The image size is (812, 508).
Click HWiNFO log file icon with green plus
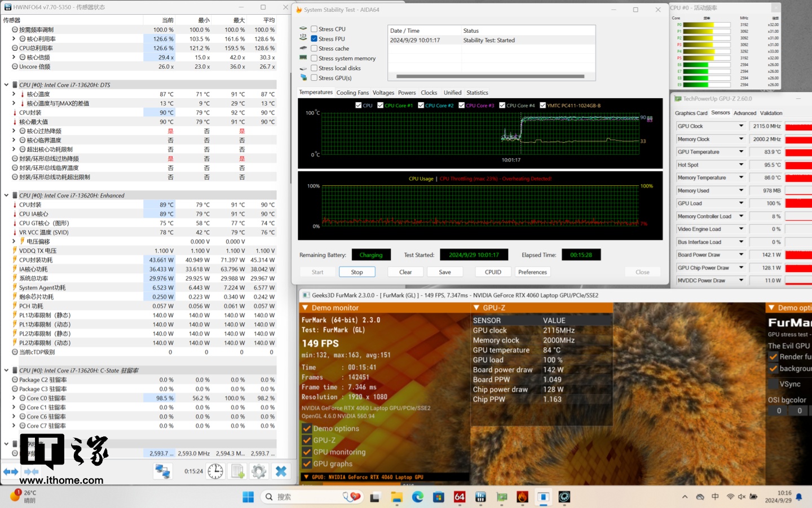[237, 471]
